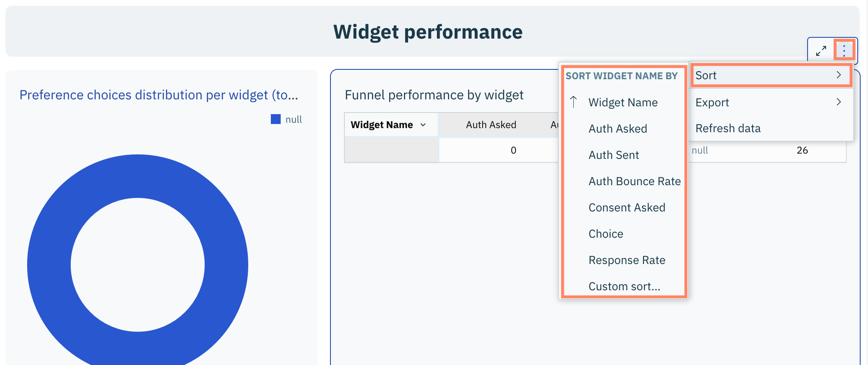Click the blue donut chart ring
This screenshot has height=365, width=868.
[x=49, y=265]
